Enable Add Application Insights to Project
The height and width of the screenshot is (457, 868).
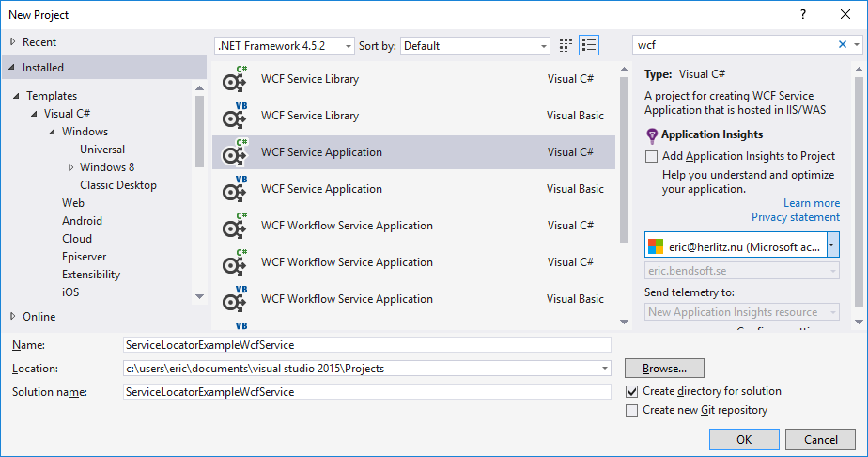coord(652,157)
